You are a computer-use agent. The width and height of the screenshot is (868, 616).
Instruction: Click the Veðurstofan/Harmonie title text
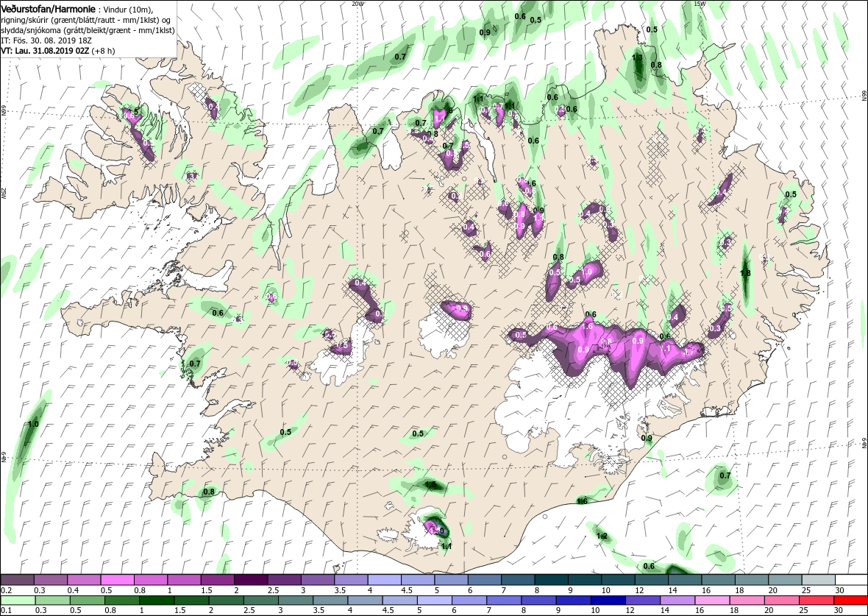[48, 10]
